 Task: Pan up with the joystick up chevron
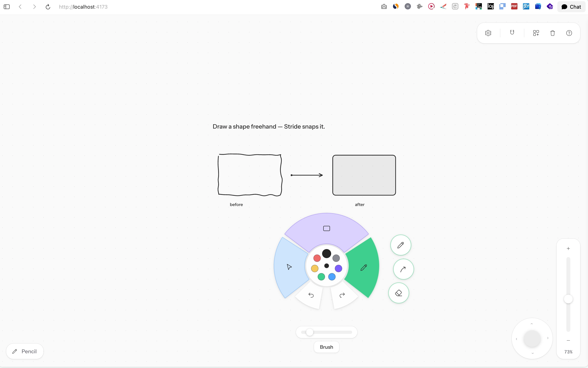pos(532,324)
